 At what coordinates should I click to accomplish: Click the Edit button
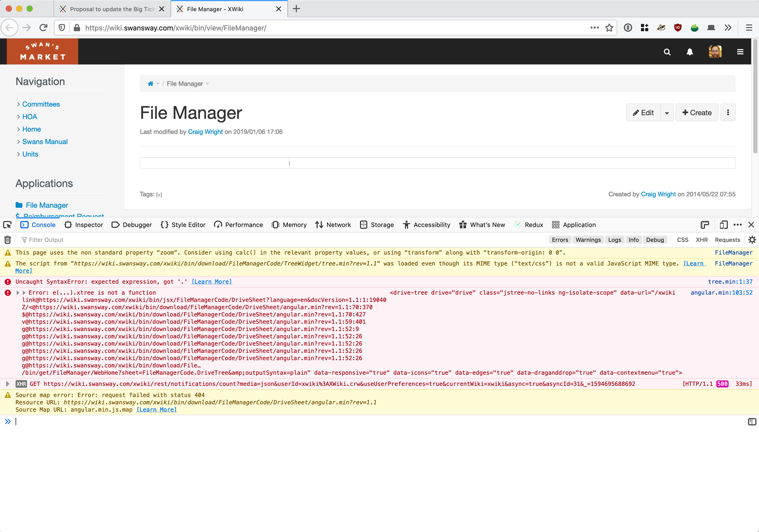tap(643, 113)
